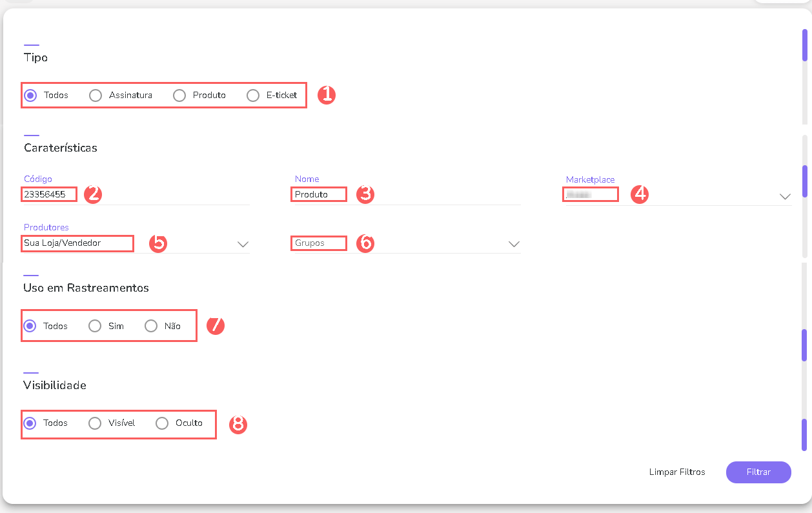Pick the E-ticket type option
The height and width of the screenshot is (513, 812).
pos(253,96)
